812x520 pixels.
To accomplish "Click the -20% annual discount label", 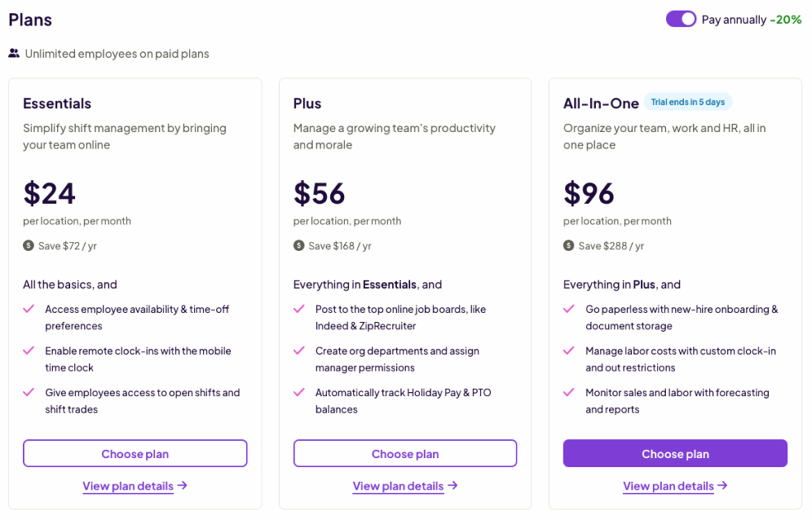I will (x=785, y=20).
